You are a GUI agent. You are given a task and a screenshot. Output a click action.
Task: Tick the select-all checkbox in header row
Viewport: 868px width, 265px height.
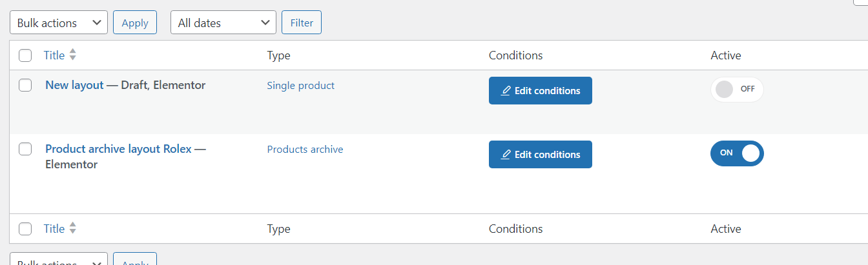[x=25, y=55]
